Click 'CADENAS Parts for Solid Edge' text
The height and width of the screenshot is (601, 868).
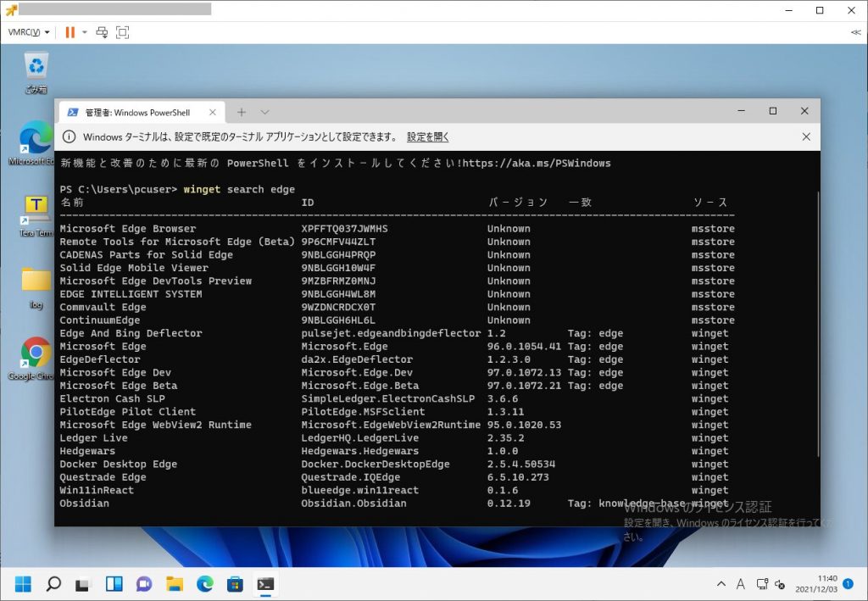click(146, 255)
